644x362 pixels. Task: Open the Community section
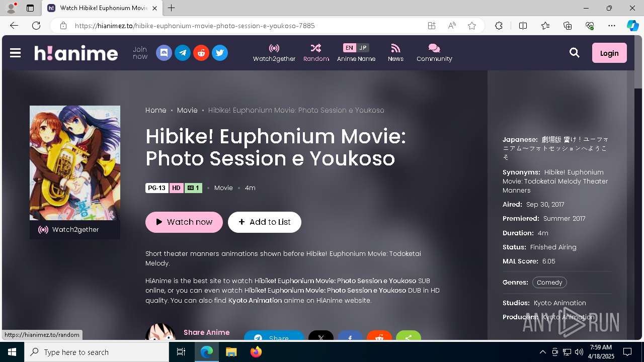tap(434, 53)
